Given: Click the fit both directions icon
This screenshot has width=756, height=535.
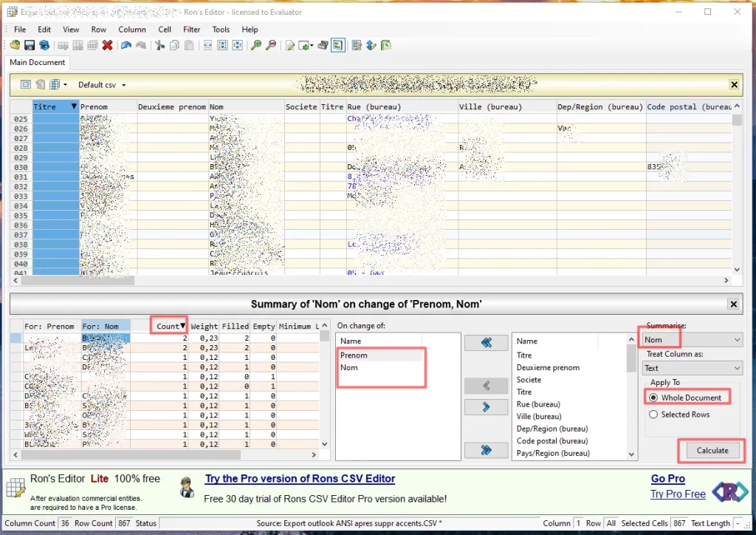Looking at the screenshot, I should (237, 45).
